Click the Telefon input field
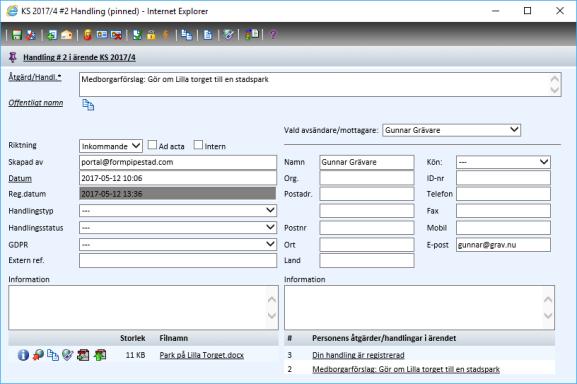Viewport: 577px width, 384px height. [x=503, y=194]
